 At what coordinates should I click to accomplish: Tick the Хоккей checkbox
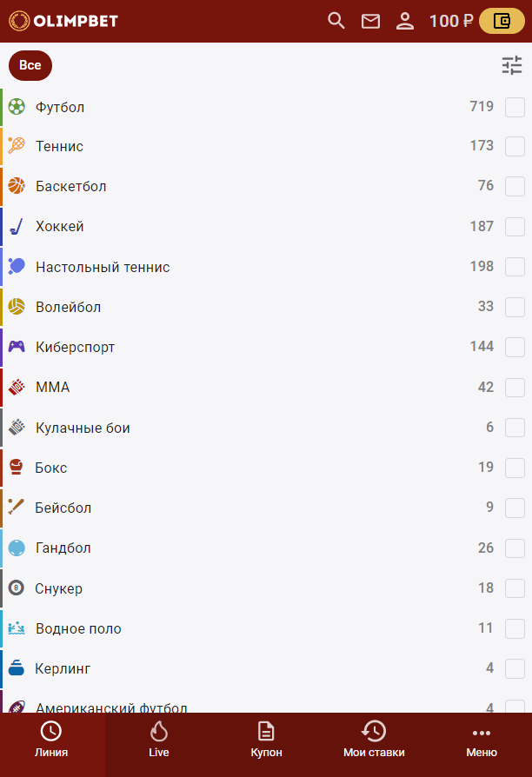[x=515, y=227]
